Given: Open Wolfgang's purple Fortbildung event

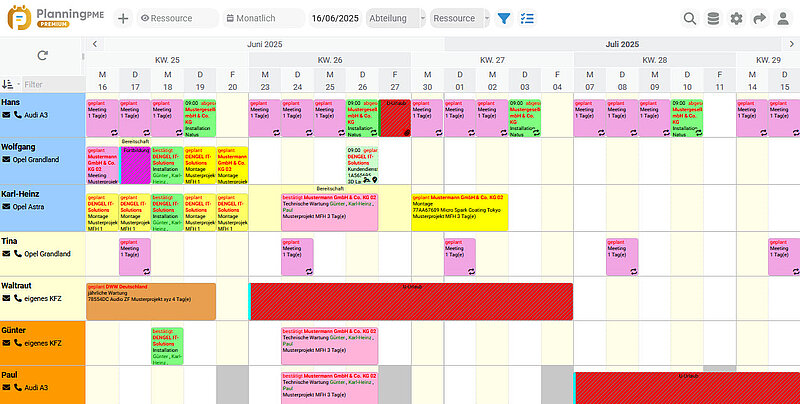Looking at the screenshot, I should (135, 165).
